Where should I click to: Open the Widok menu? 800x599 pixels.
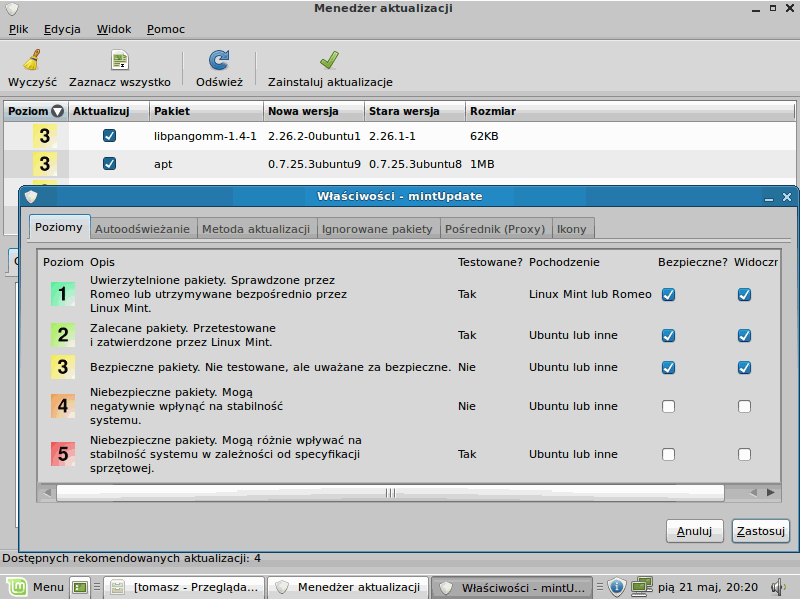point(114,29)
